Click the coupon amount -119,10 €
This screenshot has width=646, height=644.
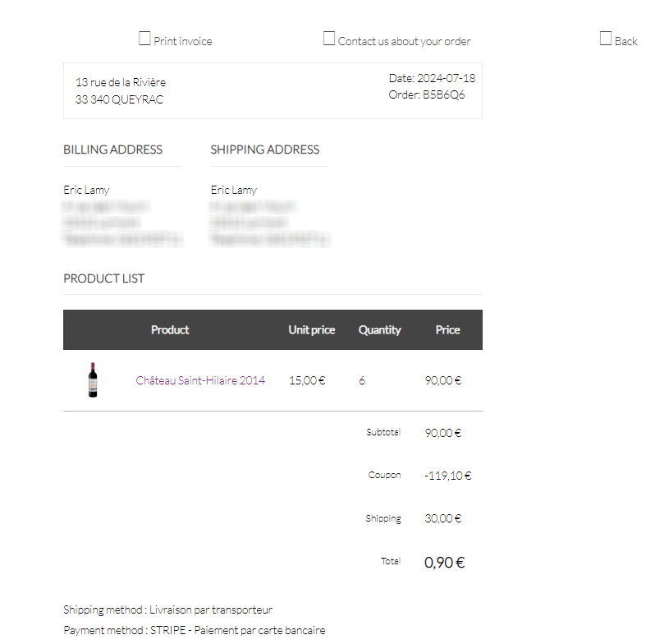click(x=447, y=476)
